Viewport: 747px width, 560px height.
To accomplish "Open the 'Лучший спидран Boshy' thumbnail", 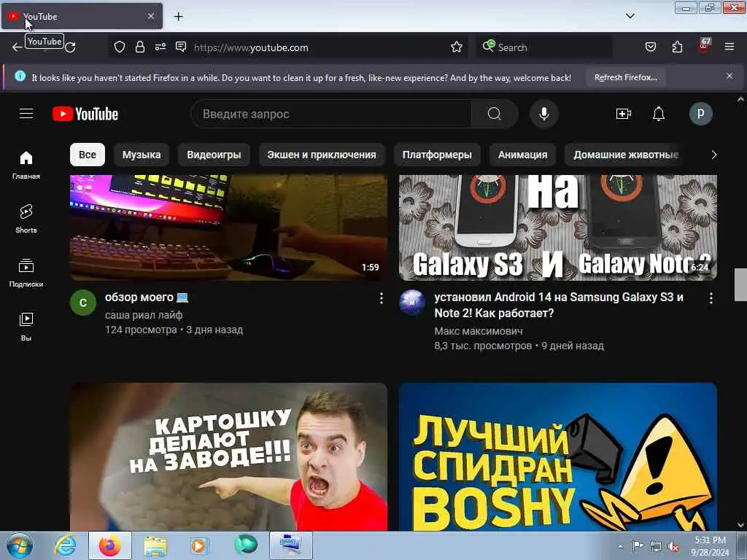I will (558, 456).
